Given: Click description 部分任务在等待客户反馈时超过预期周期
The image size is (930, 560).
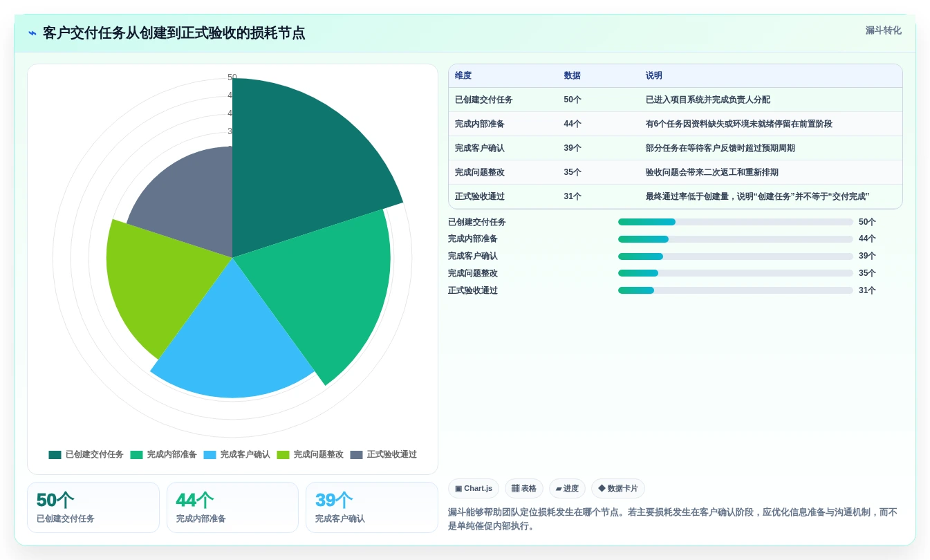Looking at the screenshot, I should pos(720,148).
